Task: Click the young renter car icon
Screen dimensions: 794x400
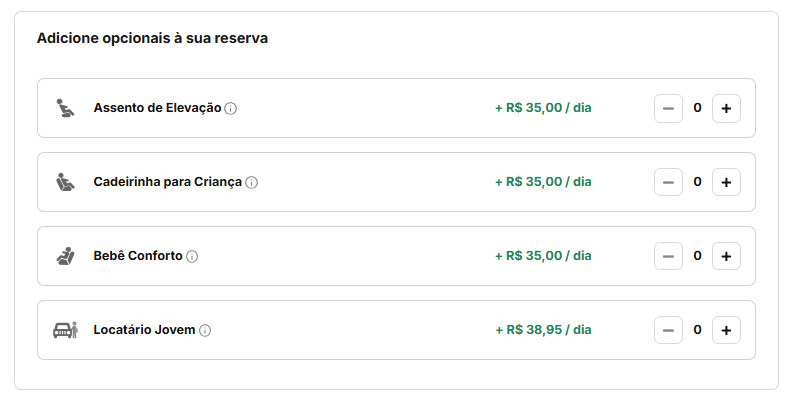Action: pos(65,330)
